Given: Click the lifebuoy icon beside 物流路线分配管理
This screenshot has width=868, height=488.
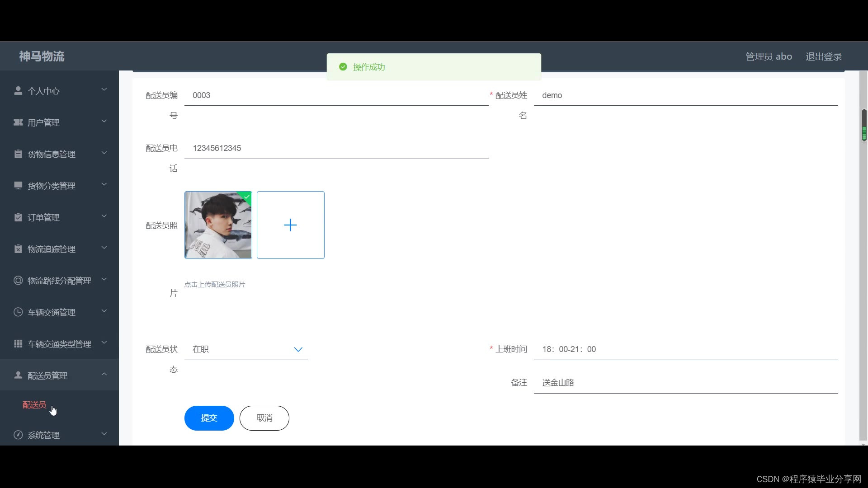Looking at the screenshot, I should click(x=18, y=281).
